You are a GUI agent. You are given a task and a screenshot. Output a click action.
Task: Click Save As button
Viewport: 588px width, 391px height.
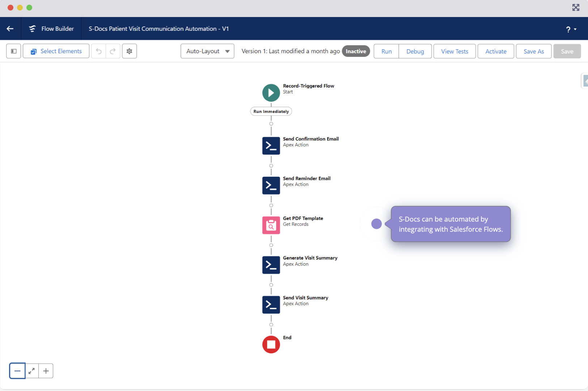coord(534,51)
